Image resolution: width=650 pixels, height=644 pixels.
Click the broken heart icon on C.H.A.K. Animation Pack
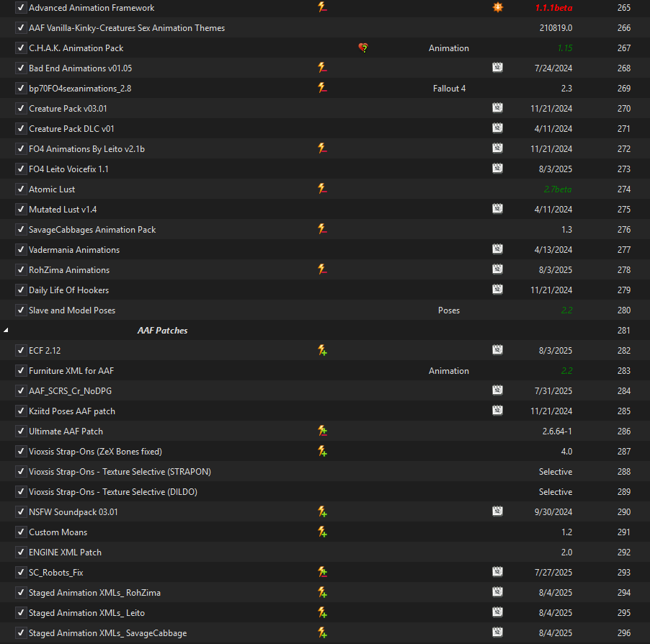(x=363, y=48)
